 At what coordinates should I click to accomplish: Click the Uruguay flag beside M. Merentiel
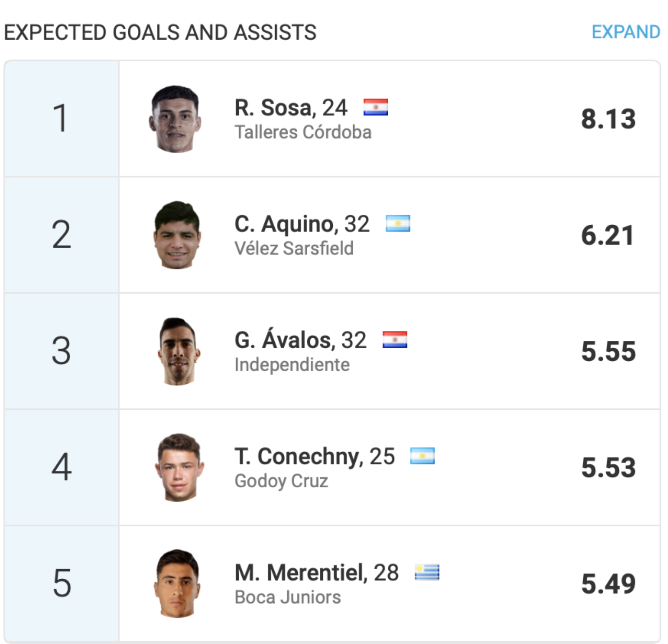tap(427, 572)
